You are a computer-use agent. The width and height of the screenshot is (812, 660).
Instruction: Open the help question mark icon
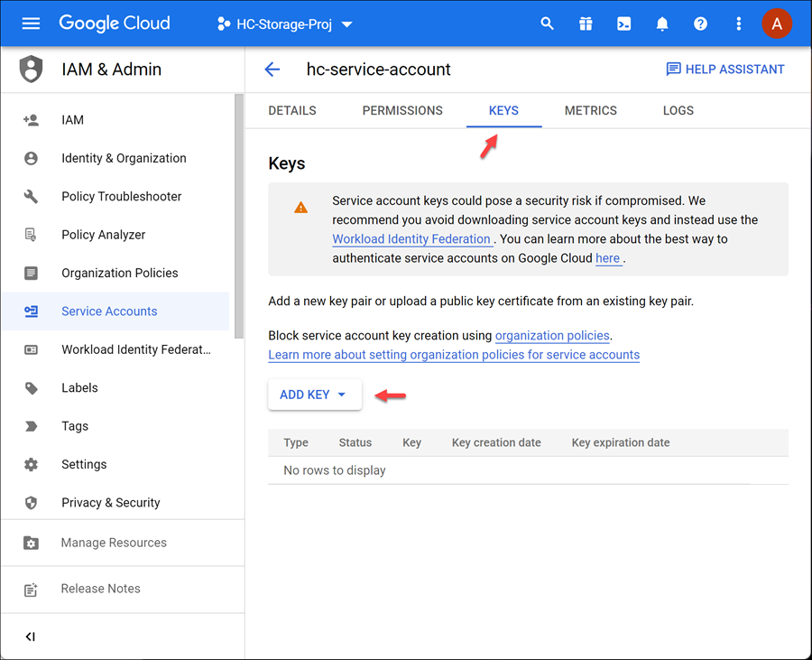[x=700, y=23]
